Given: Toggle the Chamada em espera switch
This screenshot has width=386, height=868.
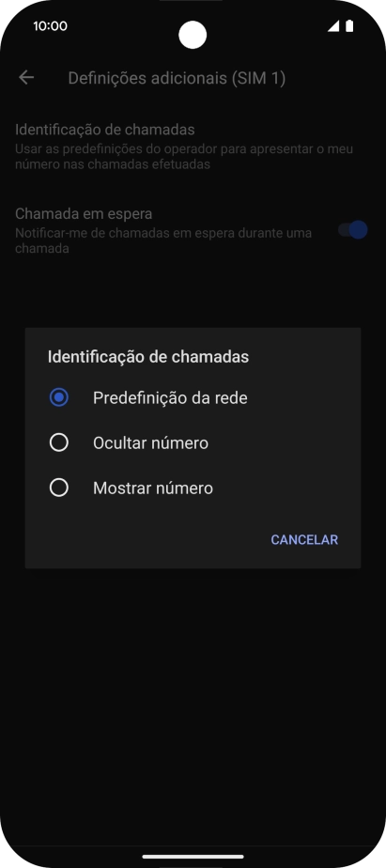Looking at the screenshot, I should click(353, 230).
